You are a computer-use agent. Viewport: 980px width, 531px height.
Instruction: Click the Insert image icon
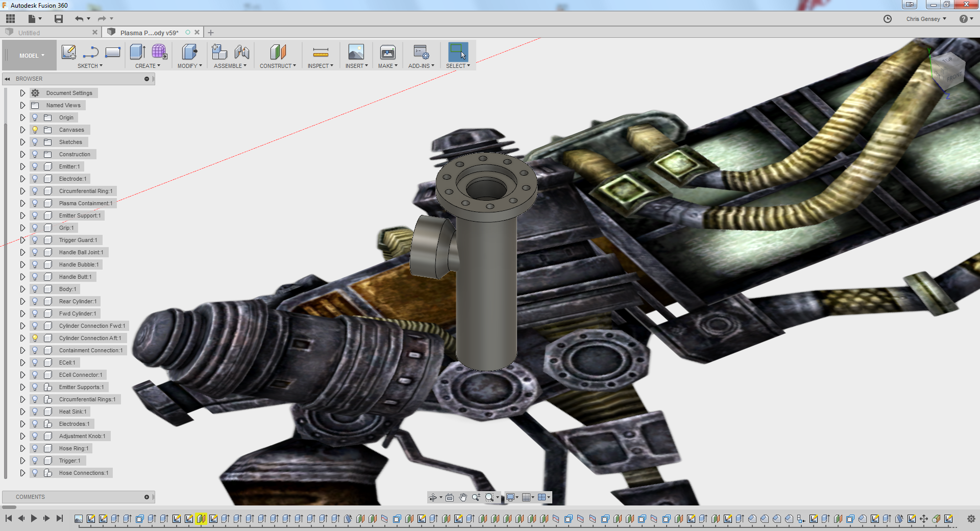[x=356, y=52]
